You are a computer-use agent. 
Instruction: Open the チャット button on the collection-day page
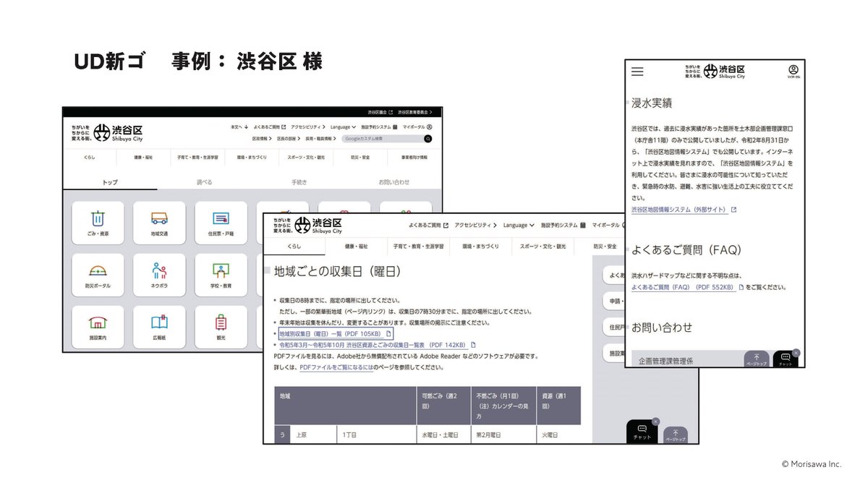click(x=642, y=432)
